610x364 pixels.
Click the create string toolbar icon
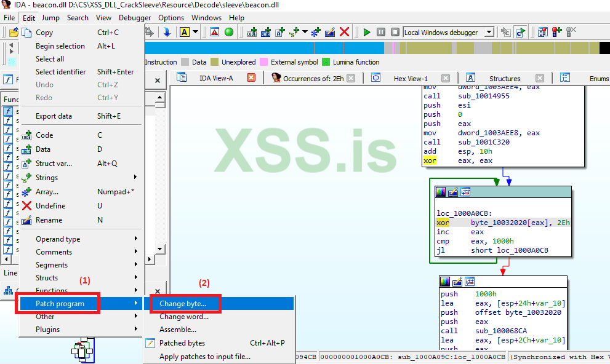[294, 32]
